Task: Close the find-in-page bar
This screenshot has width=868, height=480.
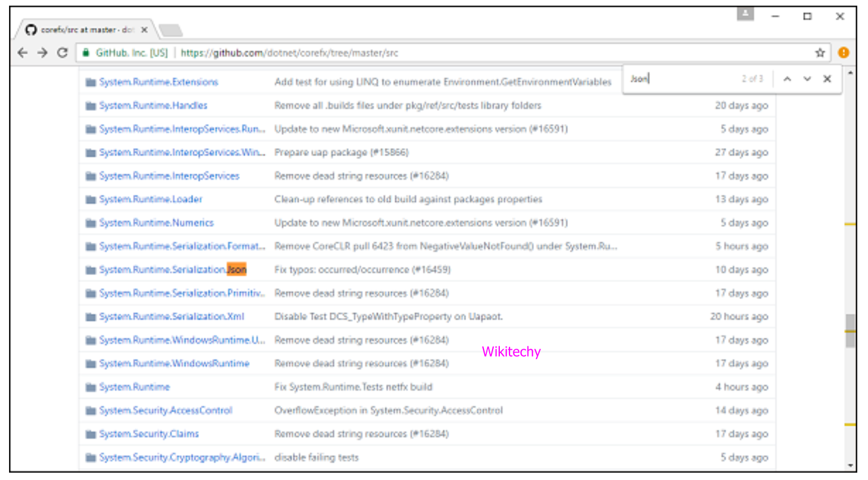Action: [x=827, y=79]
